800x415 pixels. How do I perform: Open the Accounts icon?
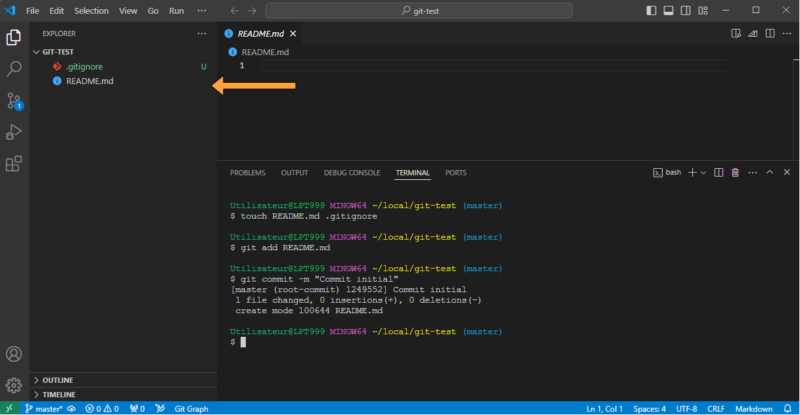click(x=14, y=354)
